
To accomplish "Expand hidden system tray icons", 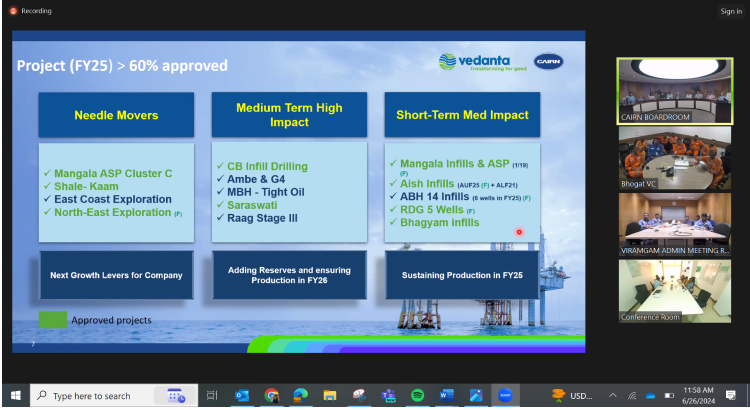I will [x=613, y=396].
